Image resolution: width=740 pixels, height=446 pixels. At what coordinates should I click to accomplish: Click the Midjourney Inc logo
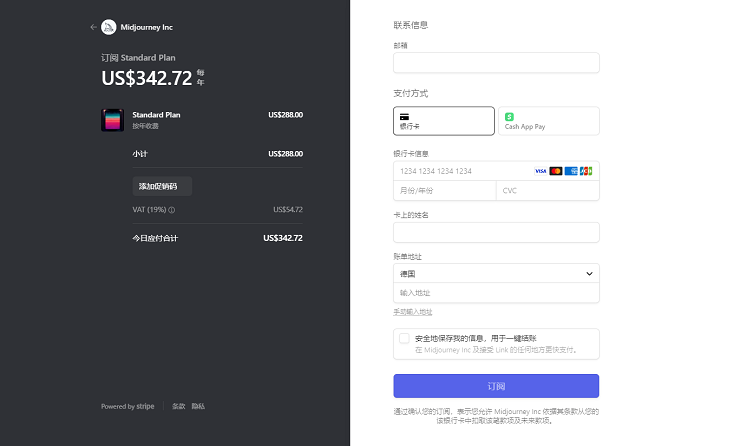click(x=109, y=27)
